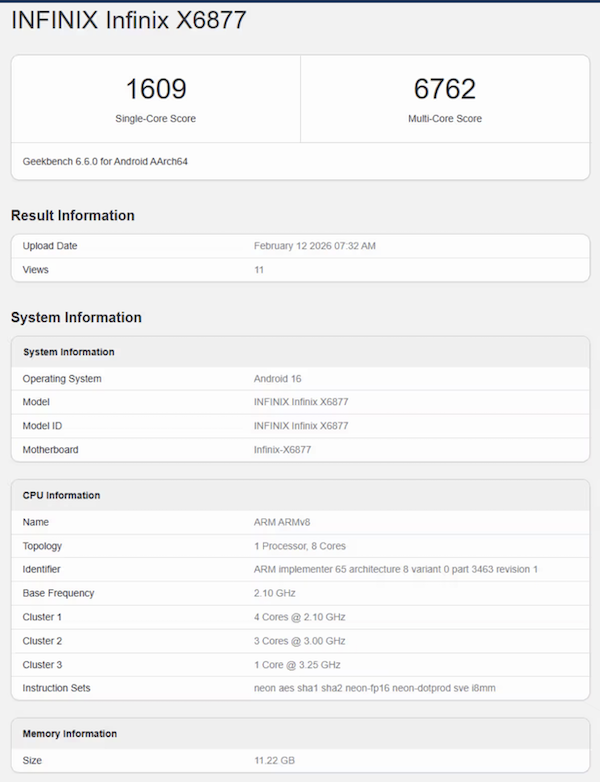Select the Memory Information table header

pos(70,734)
